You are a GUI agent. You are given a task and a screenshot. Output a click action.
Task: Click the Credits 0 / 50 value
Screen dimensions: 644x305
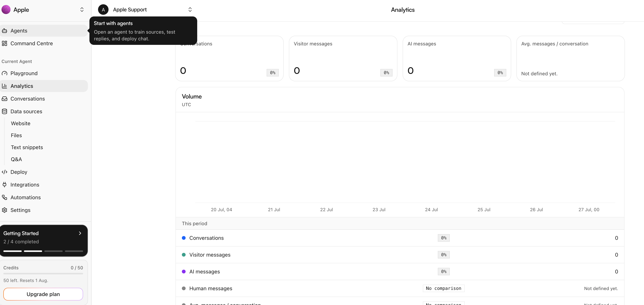pyautogui.click(x=77, y=268)
